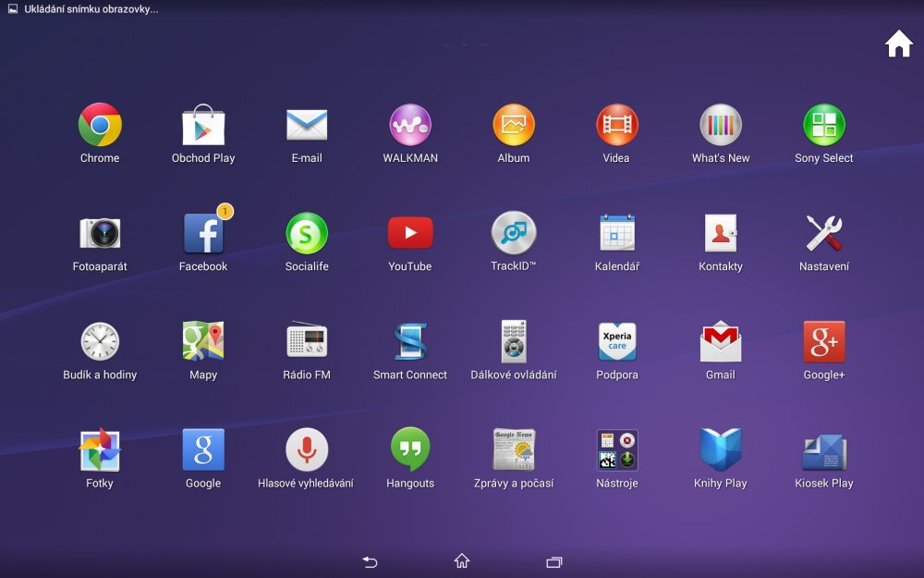This screenshot has width=924, height=578.
Task: Start Hlasové vyhledávání voice search
Action: coord(306,451)
